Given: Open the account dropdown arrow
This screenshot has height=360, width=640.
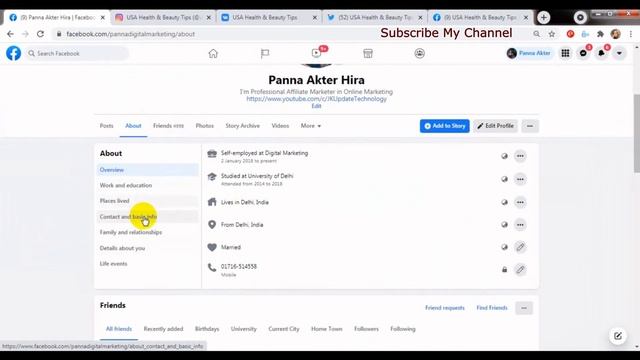Looking at the screenshot, I should coord(619,53).
